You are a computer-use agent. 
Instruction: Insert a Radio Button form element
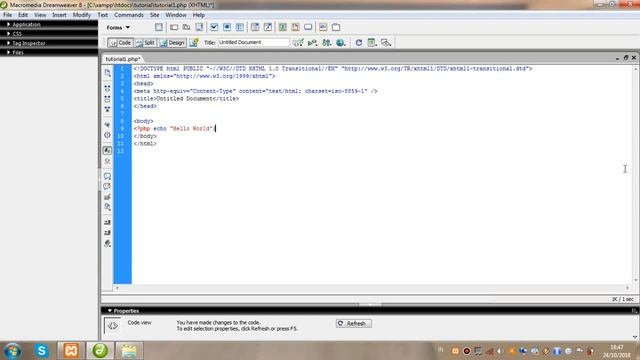coord(227,27)
